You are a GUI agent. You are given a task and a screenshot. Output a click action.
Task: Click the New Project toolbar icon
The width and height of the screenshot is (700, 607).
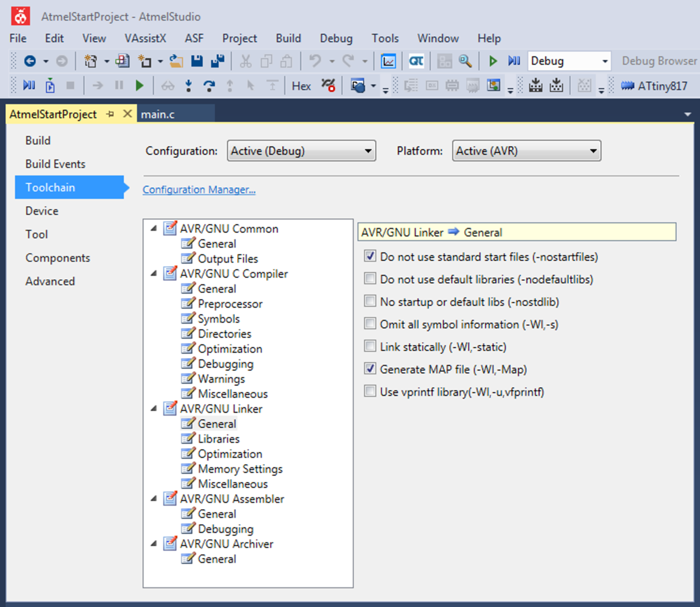point(91,61)
